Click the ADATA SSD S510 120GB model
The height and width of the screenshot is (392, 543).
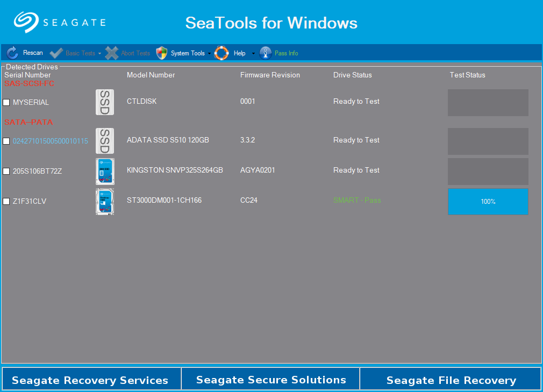click(168, 140)
